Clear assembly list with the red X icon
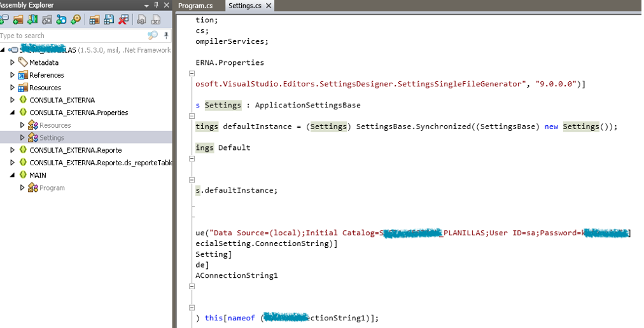Viewport: 644px width, 328px height. click(x=123, y=20)
